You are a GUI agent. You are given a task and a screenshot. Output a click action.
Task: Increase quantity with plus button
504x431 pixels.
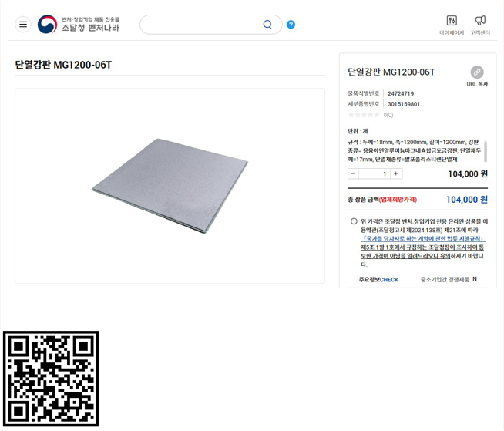point(396,173)
